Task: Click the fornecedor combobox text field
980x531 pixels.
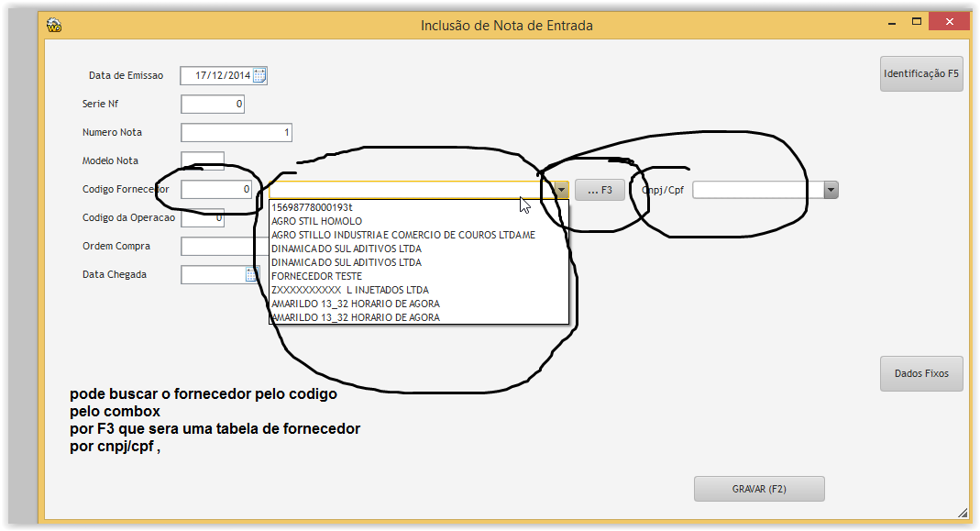Action: tap(412, 190)
